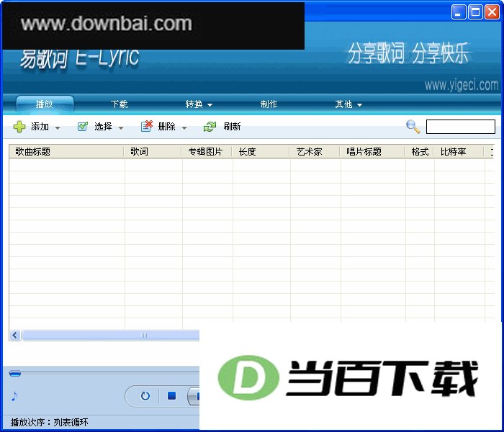The width and height of the screenshot is (504, 432).
Task: Expand the 其他 dropdown arrow
Action: tap(359, 105)
